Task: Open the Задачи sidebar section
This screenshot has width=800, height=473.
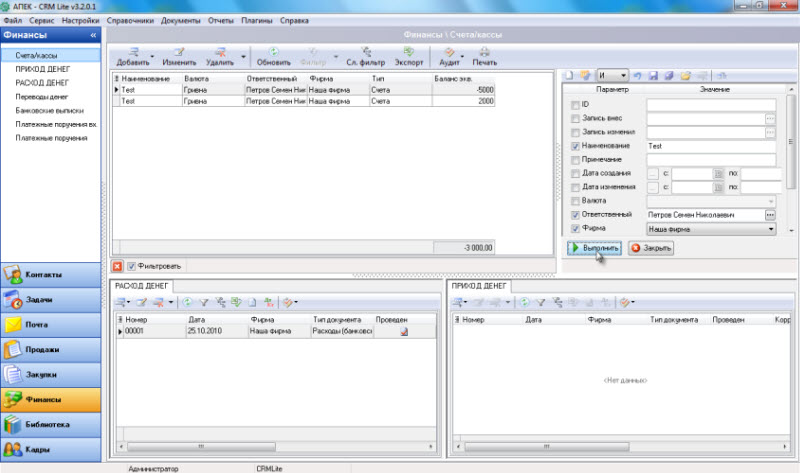Action: click(x=51, y=300)
